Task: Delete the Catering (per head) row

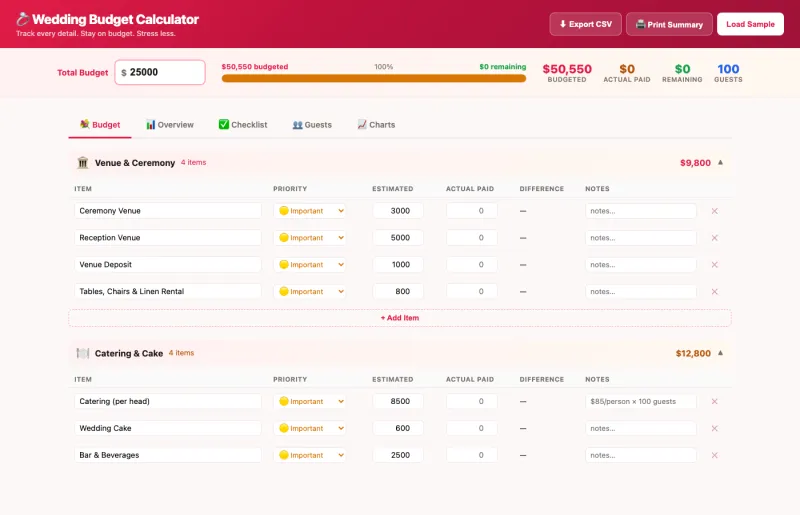Action: pos(714,401)
